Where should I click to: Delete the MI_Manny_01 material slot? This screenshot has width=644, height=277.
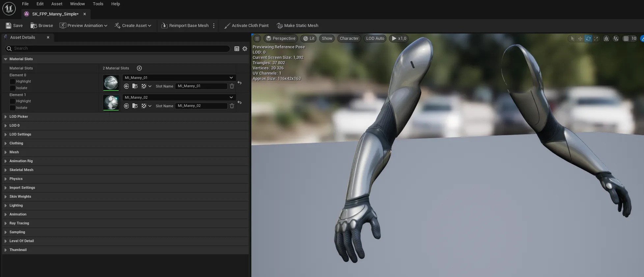pos(232,86)
